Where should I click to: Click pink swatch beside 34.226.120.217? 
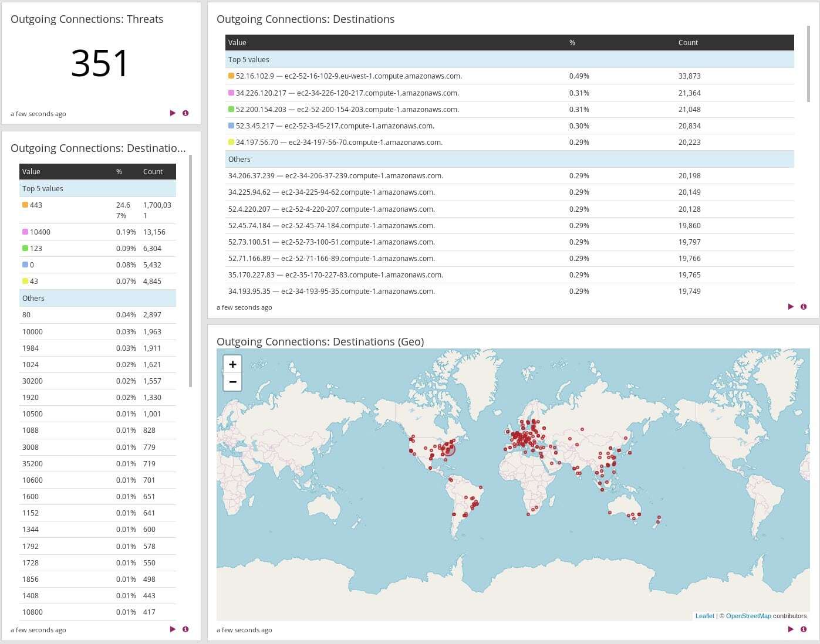click(x=231, y=93)
